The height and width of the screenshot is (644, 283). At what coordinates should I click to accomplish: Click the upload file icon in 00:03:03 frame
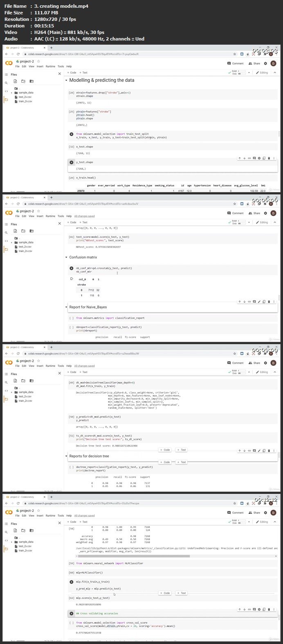tap(15, 81)
